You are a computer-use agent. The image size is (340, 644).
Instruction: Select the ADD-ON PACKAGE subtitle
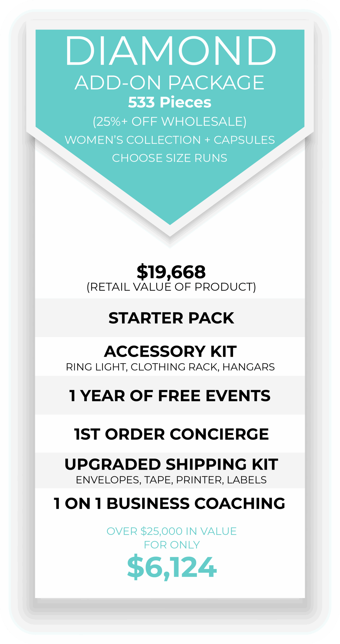169,83
